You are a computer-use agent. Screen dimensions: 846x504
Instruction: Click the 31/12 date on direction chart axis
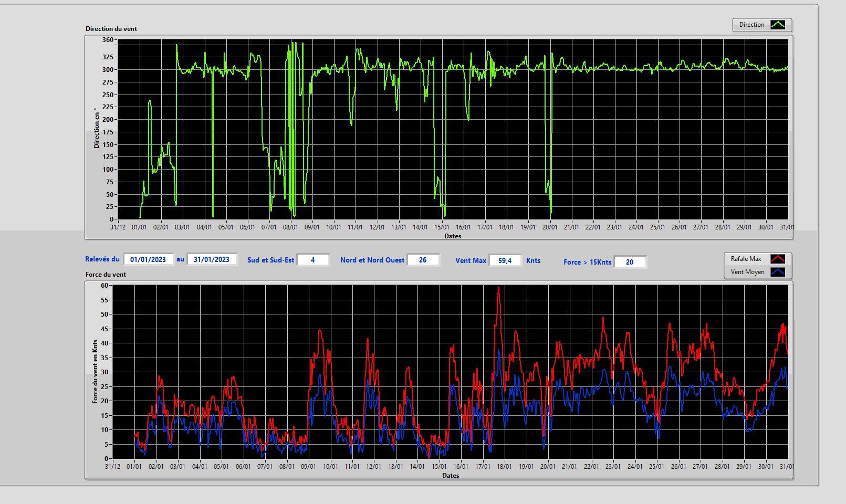[118, 227]
